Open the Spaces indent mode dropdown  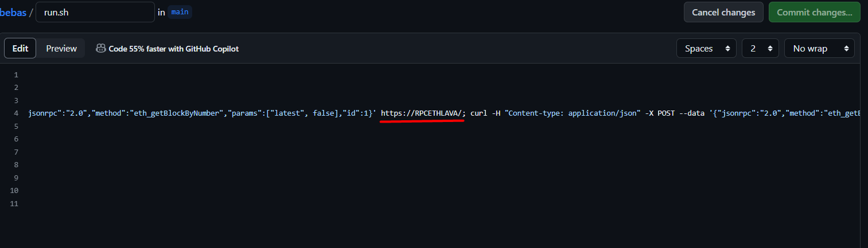pos(706,49)
